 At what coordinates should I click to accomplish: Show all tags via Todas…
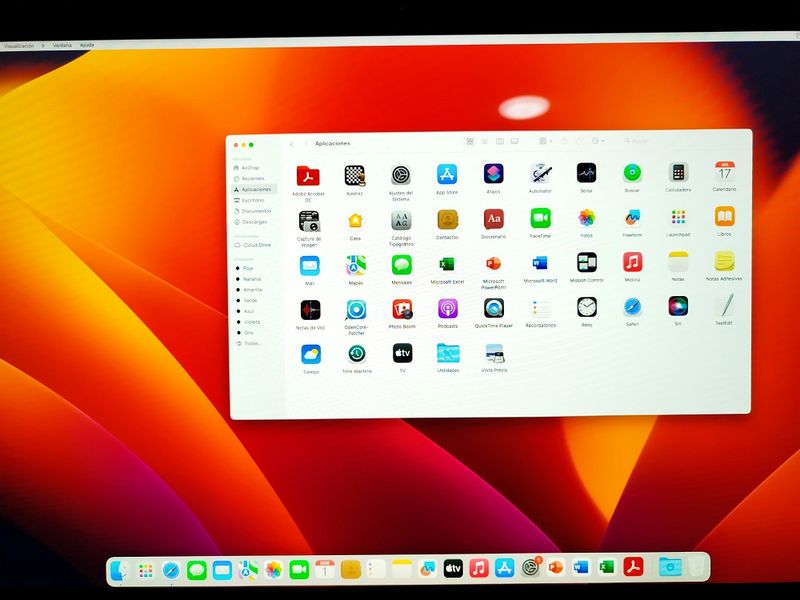(255, 343)
